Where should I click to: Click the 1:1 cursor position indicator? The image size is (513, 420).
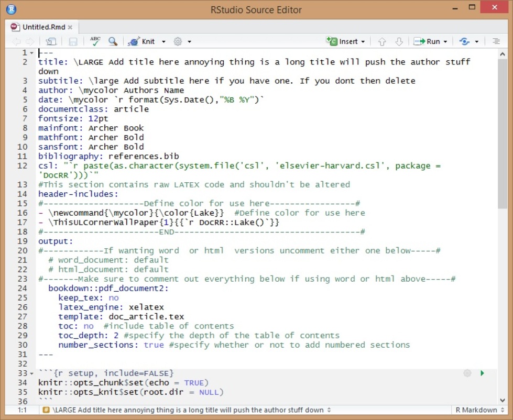(x=22, y=410)
